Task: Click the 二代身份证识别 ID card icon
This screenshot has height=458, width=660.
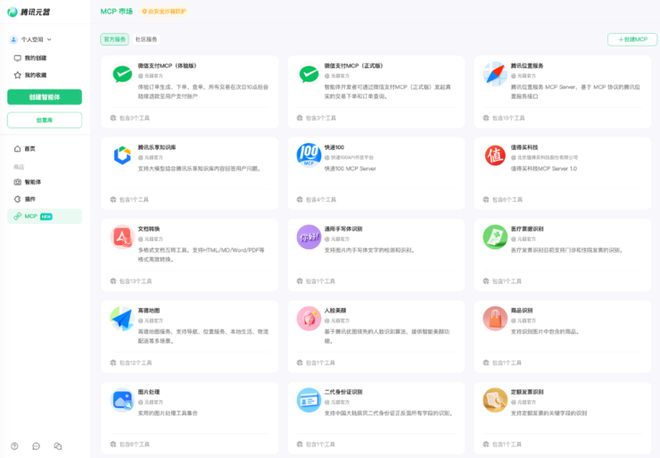Action: [309, 400]
